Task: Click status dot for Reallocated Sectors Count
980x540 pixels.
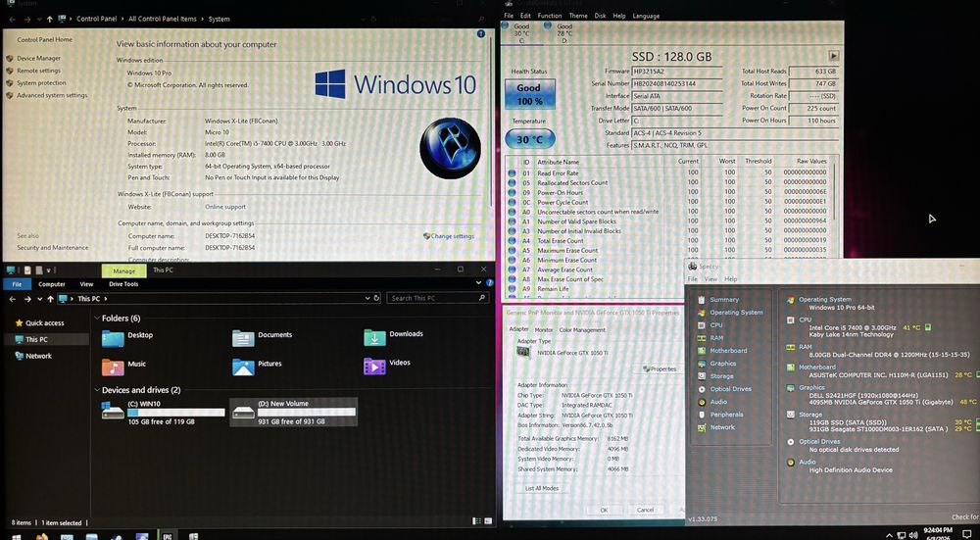Action: click(x=512, y=183)
